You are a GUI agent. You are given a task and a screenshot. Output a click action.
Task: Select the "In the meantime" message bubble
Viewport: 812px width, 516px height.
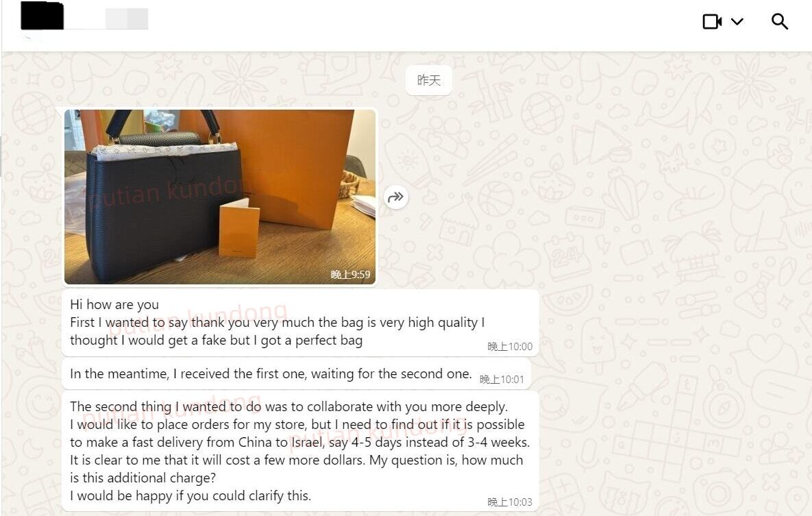pyautogui.click(x=296, y=374)
